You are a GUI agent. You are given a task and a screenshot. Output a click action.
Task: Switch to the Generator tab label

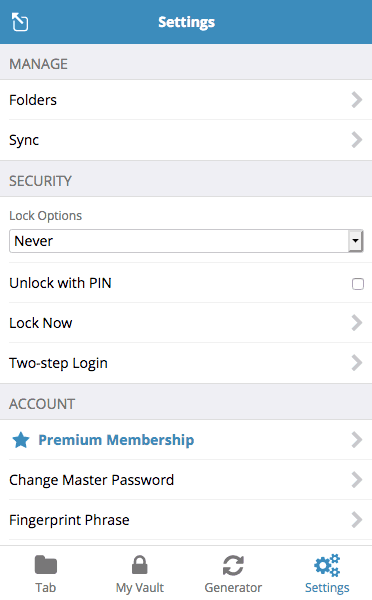(233, 587)
